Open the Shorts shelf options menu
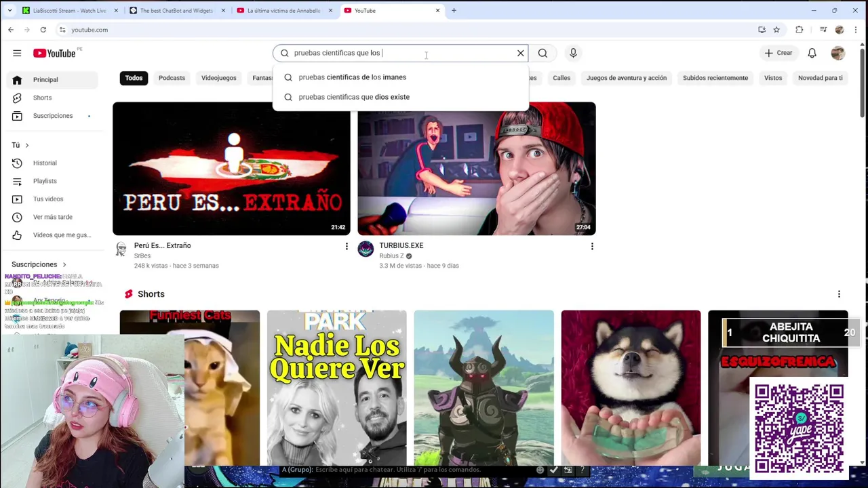Image resolution: width=868 pixels, height=488 pixels. [839, 294]
